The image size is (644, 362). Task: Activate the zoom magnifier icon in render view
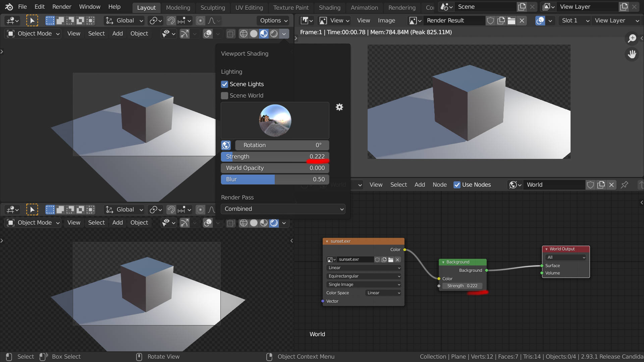point(632,39)
